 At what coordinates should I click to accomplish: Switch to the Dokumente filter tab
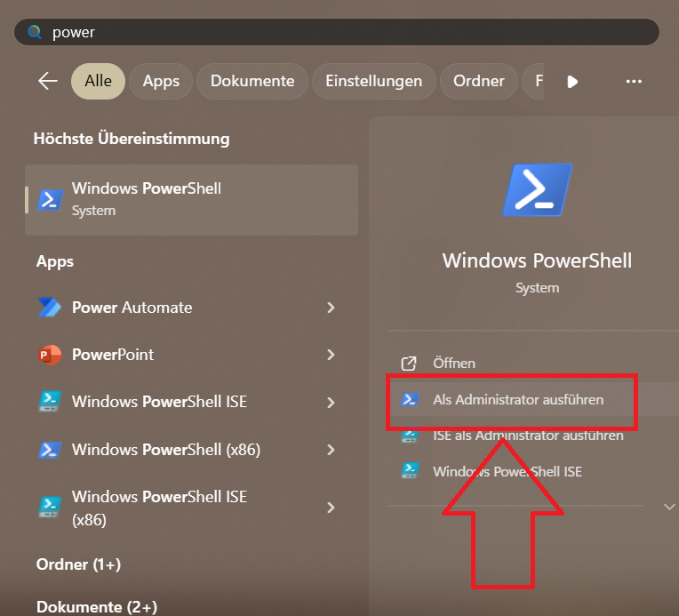(x=252, y=81)
